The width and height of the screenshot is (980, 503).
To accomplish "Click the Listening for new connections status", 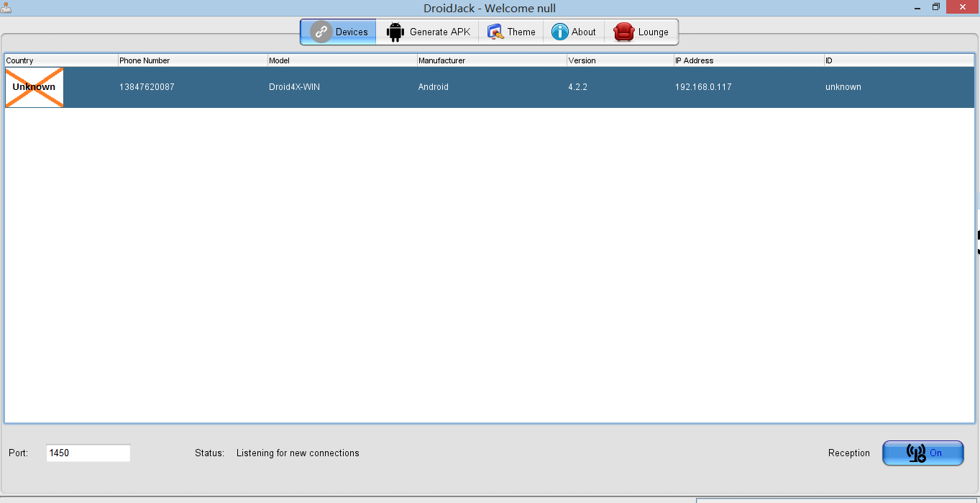I will coord(298,453).
